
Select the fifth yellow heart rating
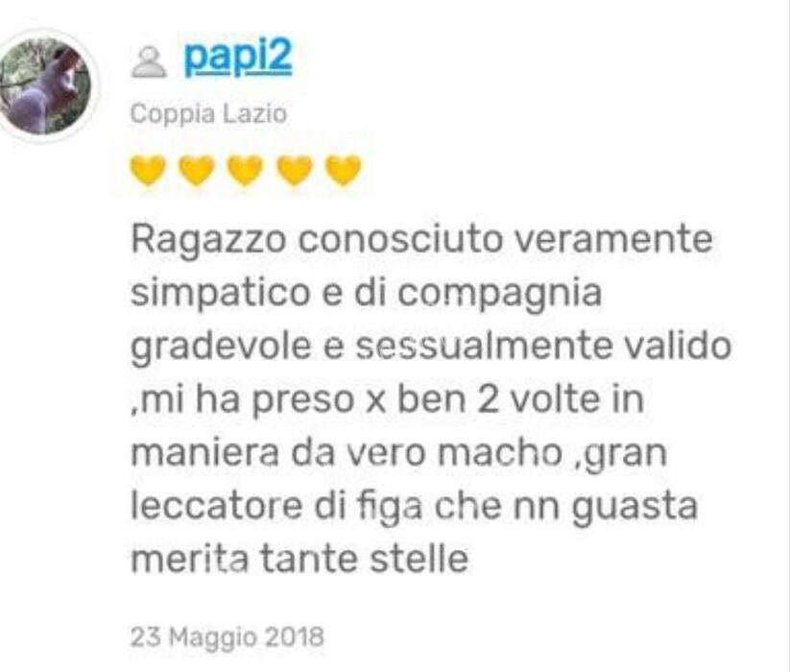point(343,171)
